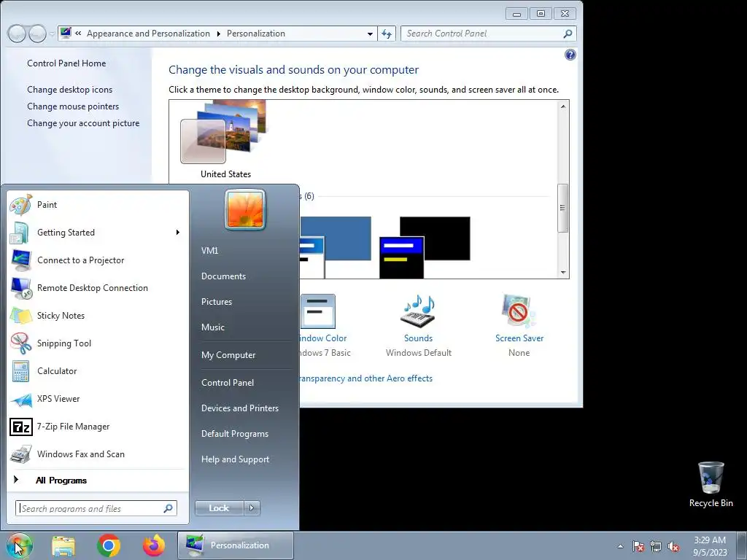Open Windows Fax and Scan
The image size is (747, 560).
[x=98, y=454]
